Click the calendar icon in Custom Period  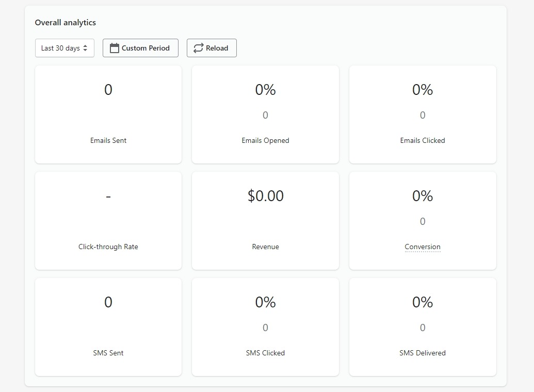115,48
